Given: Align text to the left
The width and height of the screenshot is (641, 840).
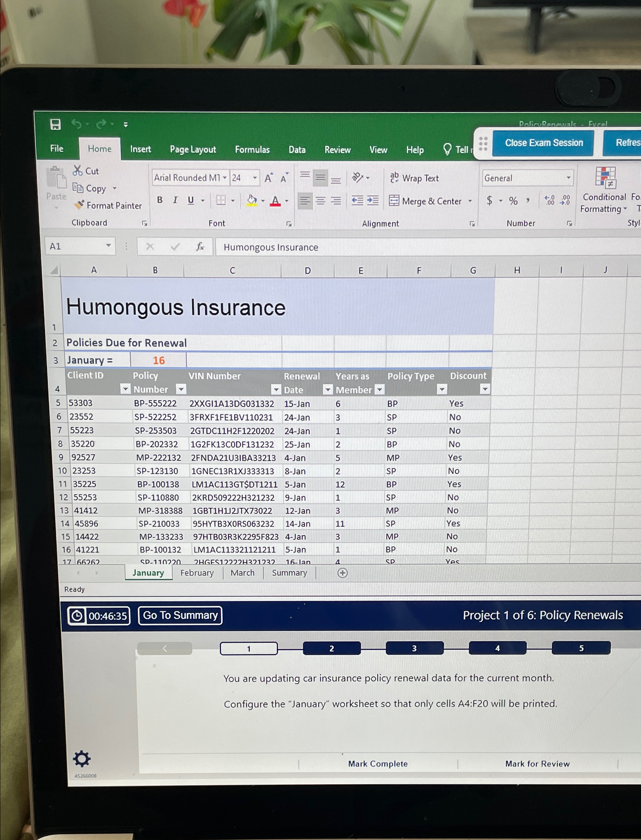Looking at the screenshot, I should coord(305,201).
